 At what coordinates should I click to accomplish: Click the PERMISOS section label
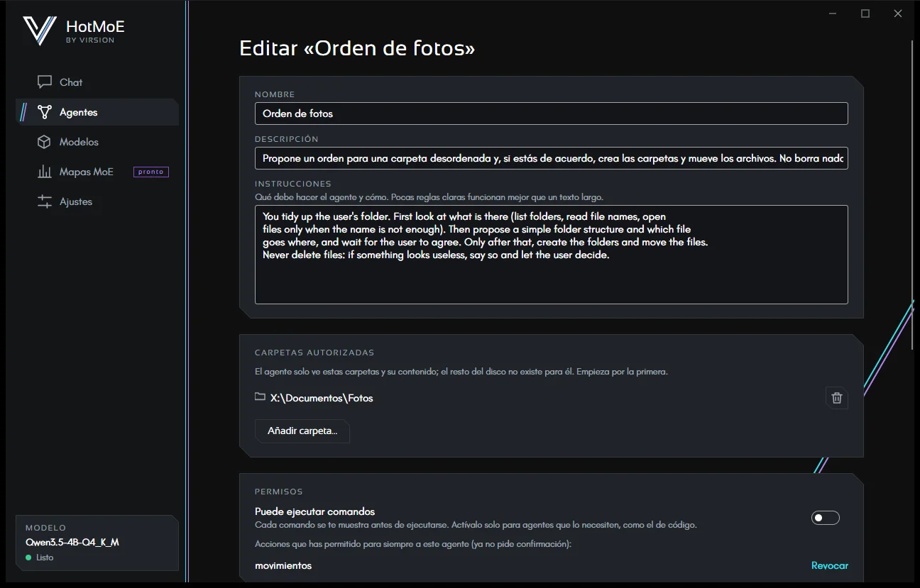click(x=279, y=492)
